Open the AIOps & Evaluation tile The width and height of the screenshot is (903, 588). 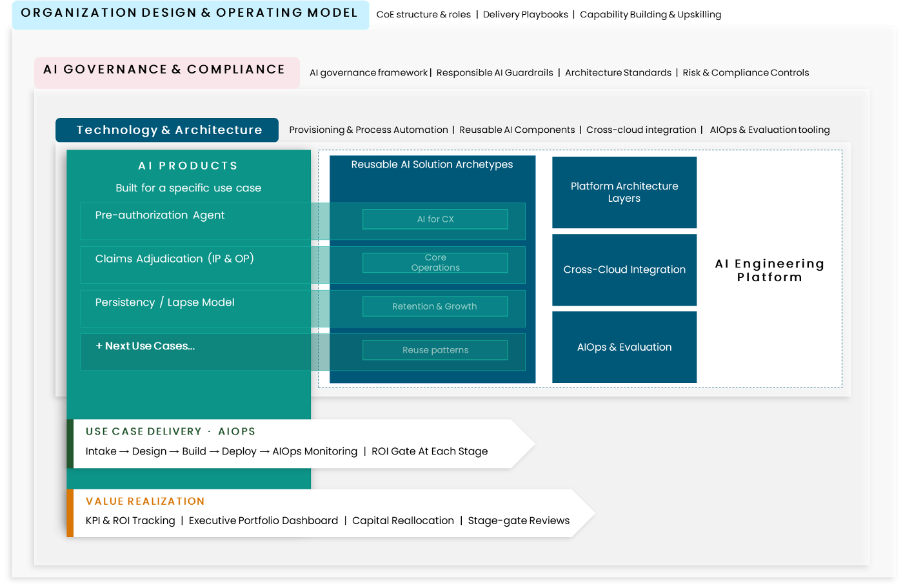coord(624,347)
